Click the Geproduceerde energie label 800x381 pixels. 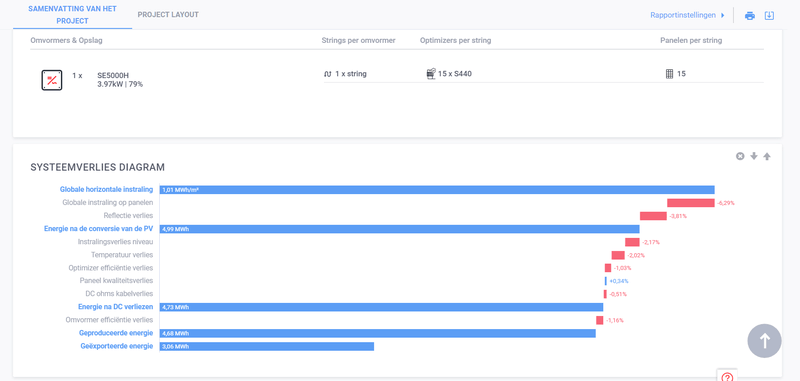click(116, 333)
